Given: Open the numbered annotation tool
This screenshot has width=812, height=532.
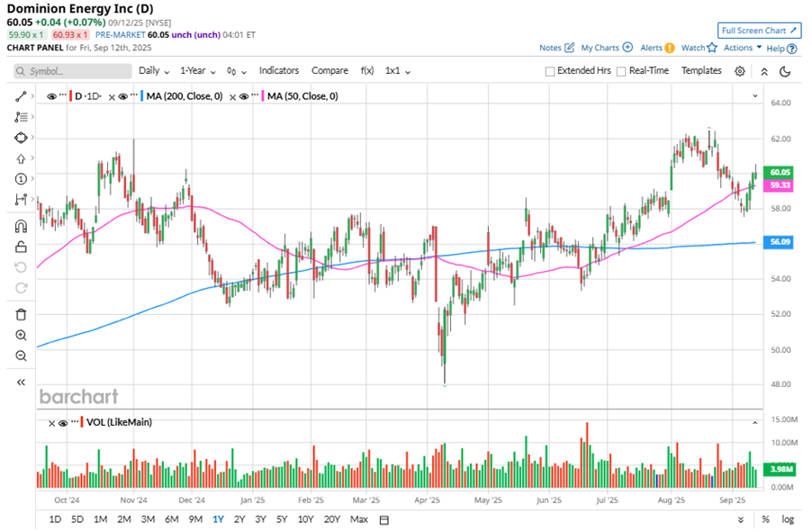Looking at the screenshot, I should (21, 179).
